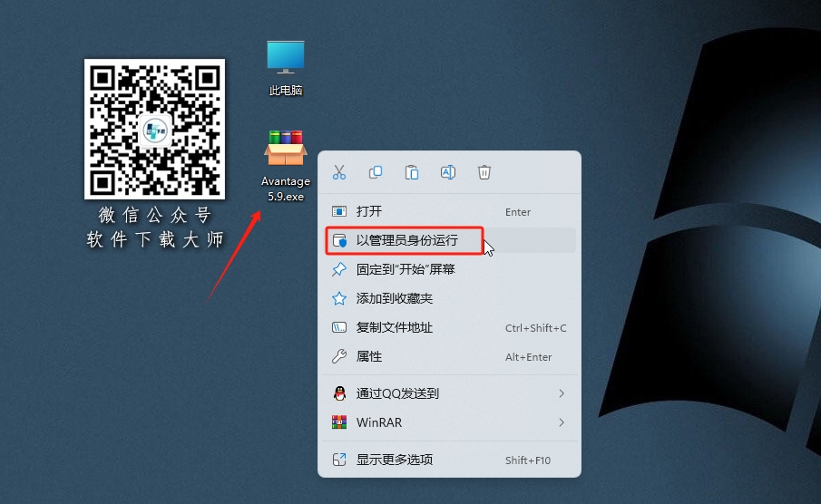Click the QQ penguin icon
This screenshot has height=504, width=821.
tap(339, 393)
